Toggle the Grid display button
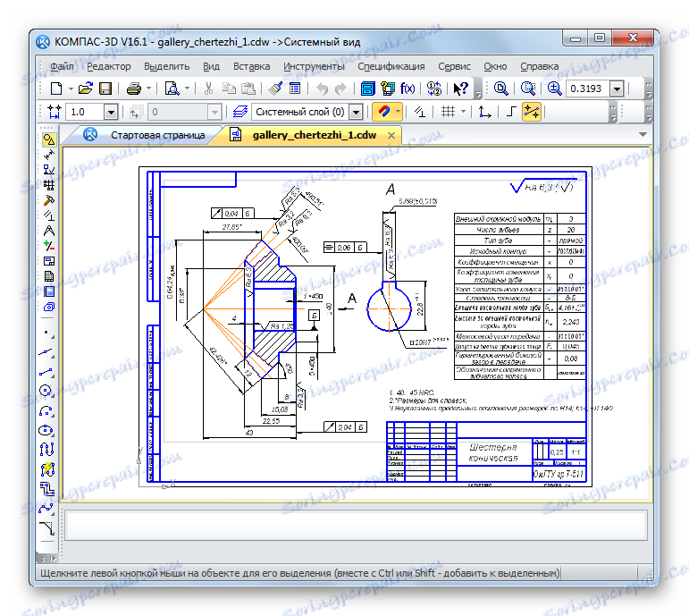 pos(450,112)
